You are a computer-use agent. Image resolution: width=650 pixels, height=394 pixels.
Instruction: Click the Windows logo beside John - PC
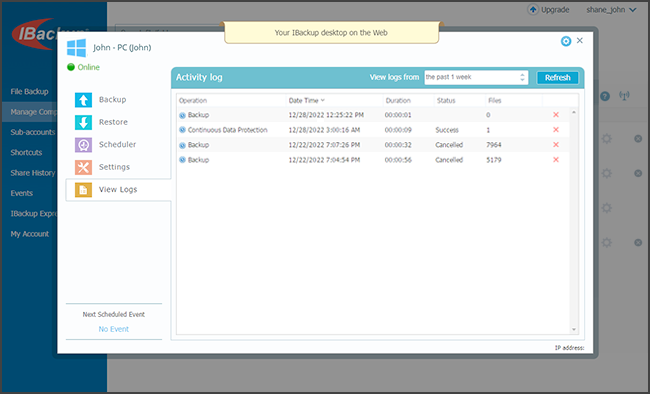pyautogui.click(x=77, y=48)
